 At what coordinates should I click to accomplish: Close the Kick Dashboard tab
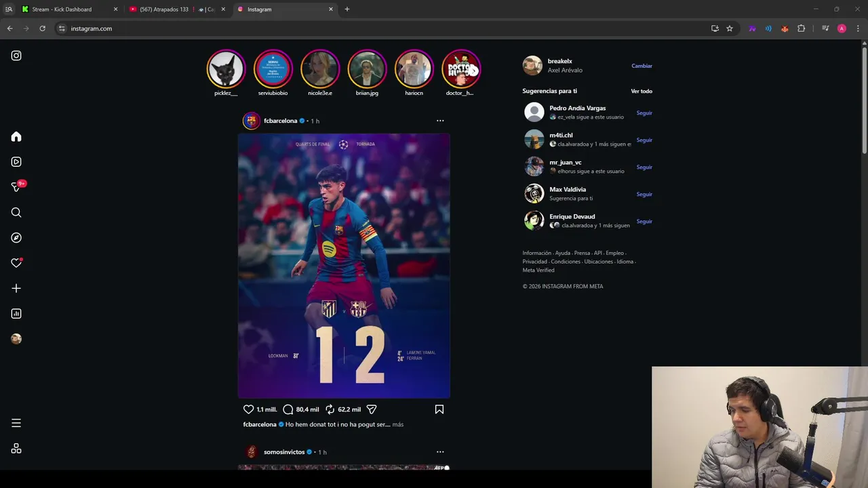[115, 9]
